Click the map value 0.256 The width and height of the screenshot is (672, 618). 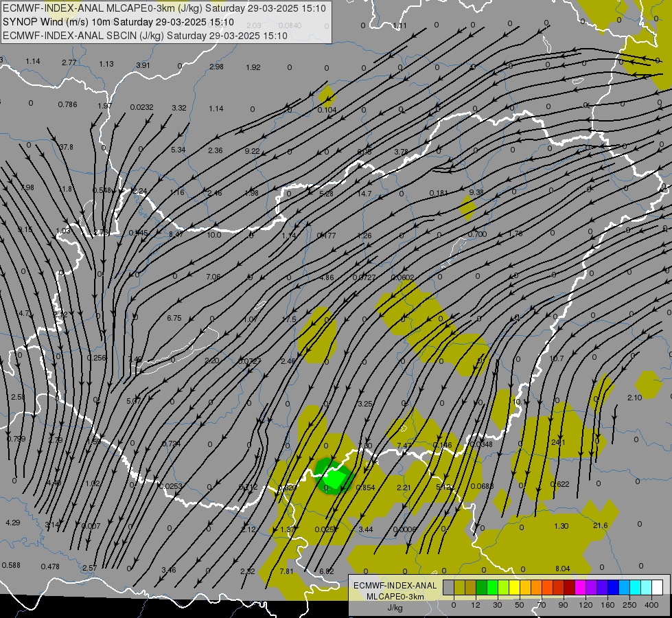pos(96,358)
